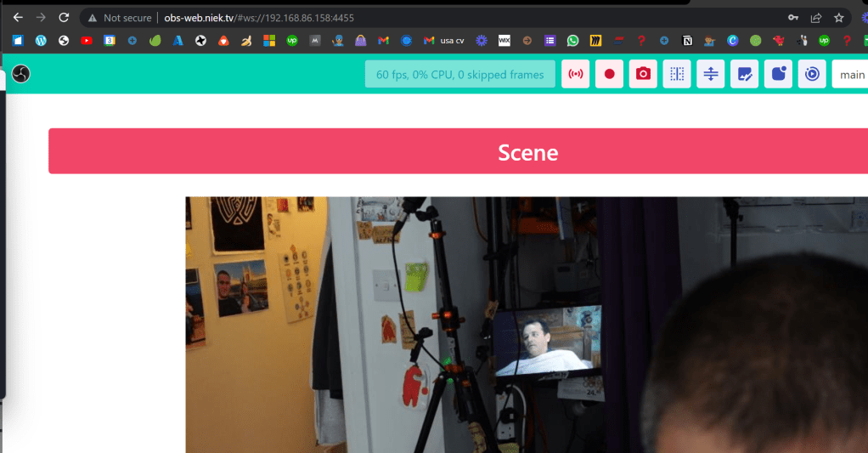The image size is (868, 453).
Task: Click the OBS logo in the header
Action: [21, 74]
